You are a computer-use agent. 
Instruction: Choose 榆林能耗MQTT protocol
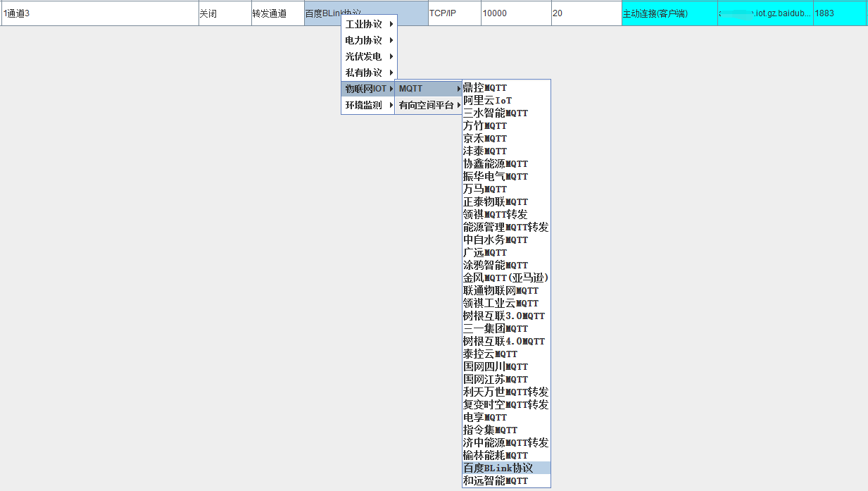pos(506,455)
